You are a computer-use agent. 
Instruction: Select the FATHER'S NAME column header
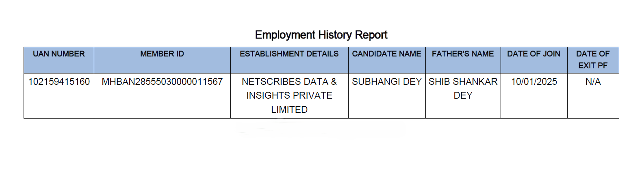click(463, 54)
